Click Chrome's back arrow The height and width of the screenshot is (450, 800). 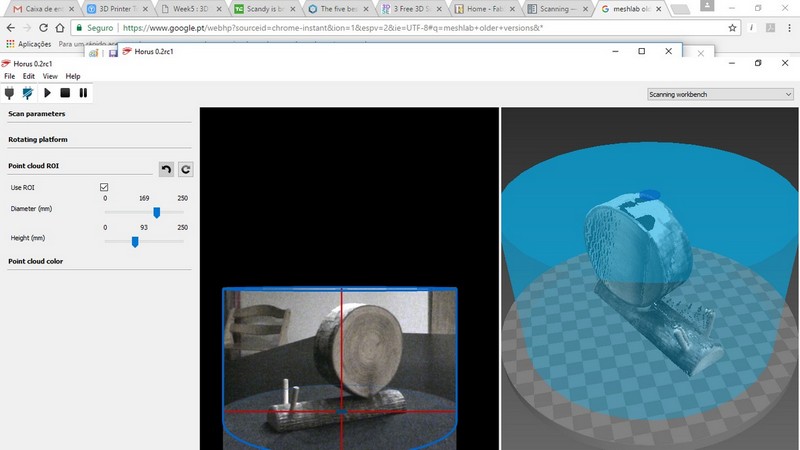point(11,28)
